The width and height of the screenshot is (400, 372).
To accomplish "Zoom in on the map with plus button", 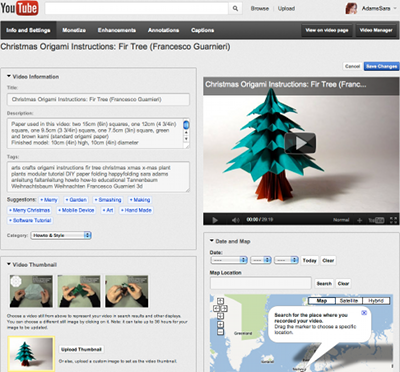I will 220,324.
